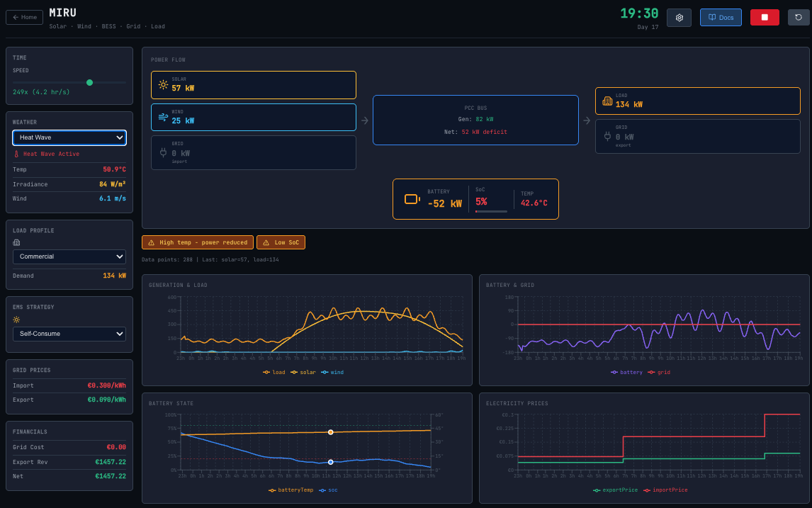Open the Docs page
This screenshot has width=812, height=508.
click(721, 17)
